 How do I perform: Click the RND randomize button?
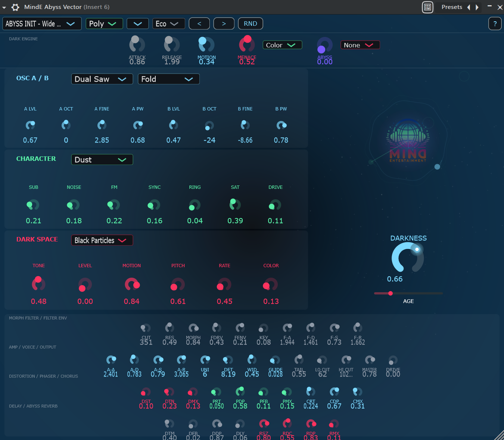pos(251,24)
